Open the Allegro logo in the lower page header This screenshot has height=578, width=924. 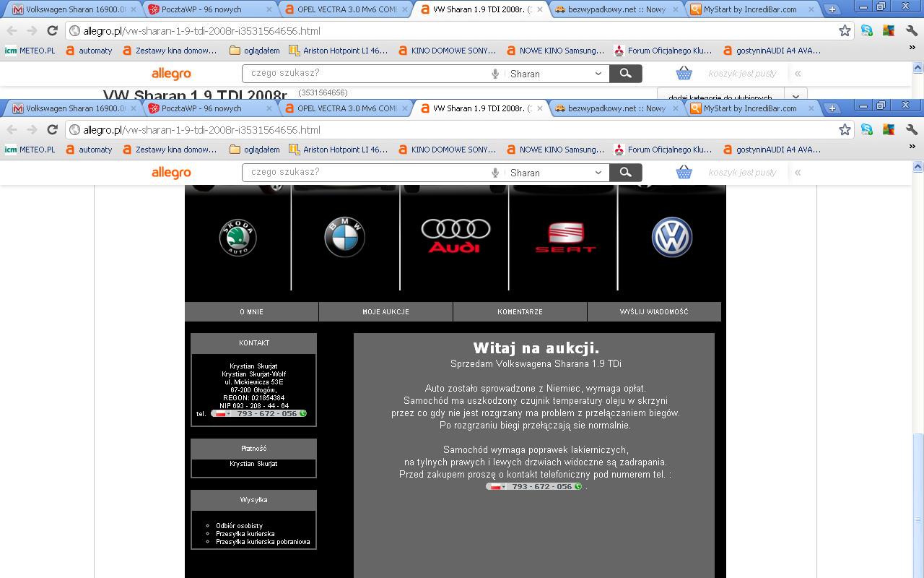tap(171, 173)
